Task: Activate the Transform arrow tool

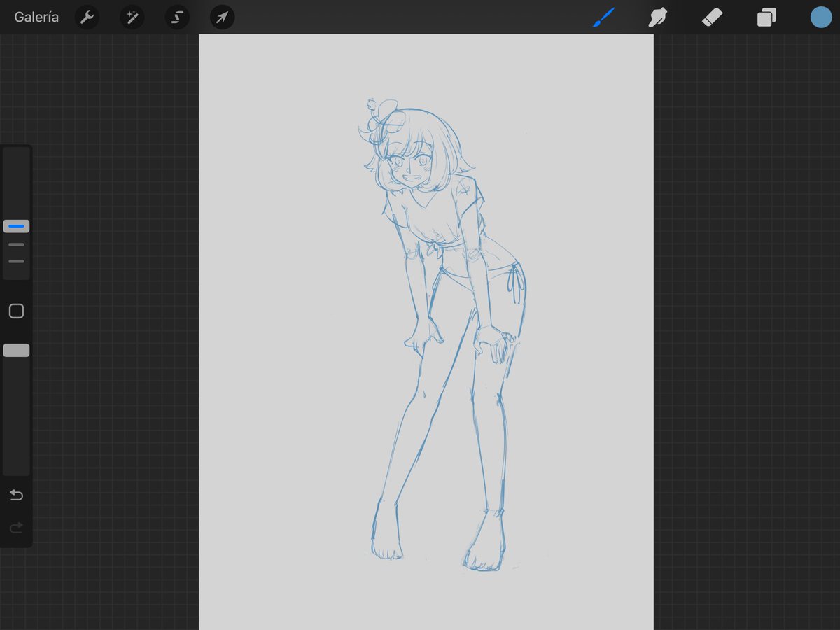Action: [221, 17]
